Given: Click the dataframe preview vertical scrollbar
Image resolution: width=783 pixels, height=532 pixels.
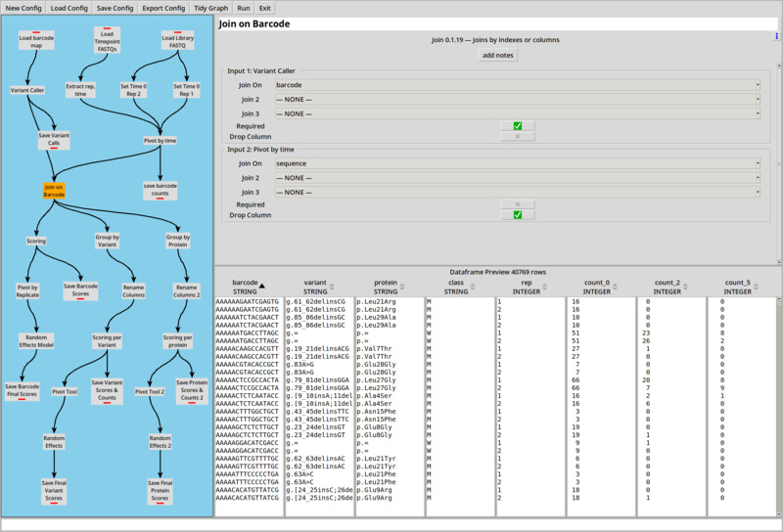Looking at the screenshot, I should point(779,407).
